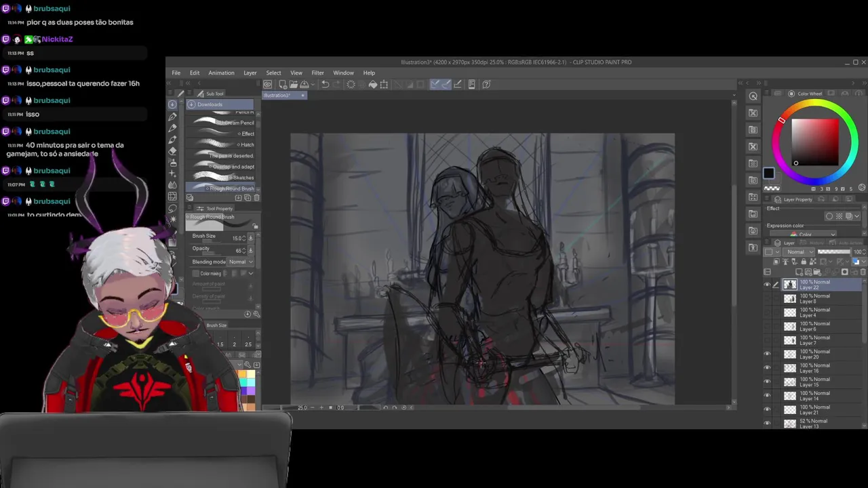868x488 pixels.
Task: Expand the Color mixing options arrow
Action: click(x=251, y=273)
